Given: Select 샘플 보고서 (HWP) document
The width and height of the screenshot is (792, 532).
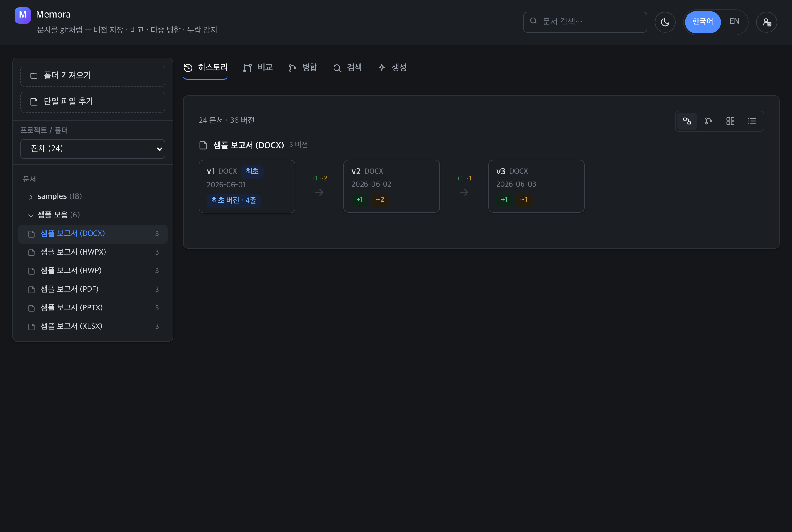Looking at the screenshot, I should (93, 271).
